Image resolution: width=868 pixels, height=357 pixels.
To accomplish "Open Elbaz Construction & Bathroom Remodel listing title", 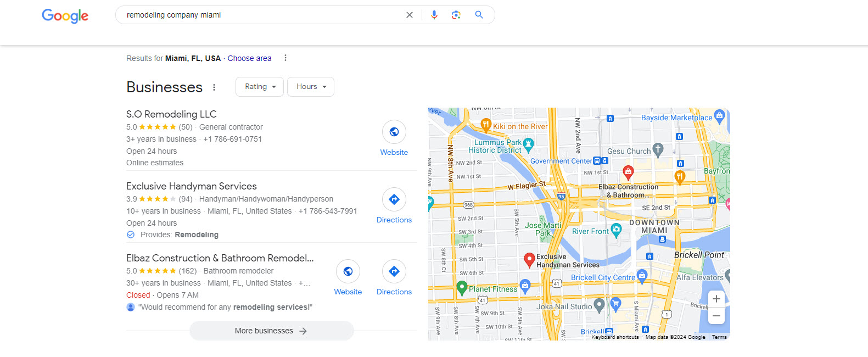I will pyautogui.click(x=220, y=258).
